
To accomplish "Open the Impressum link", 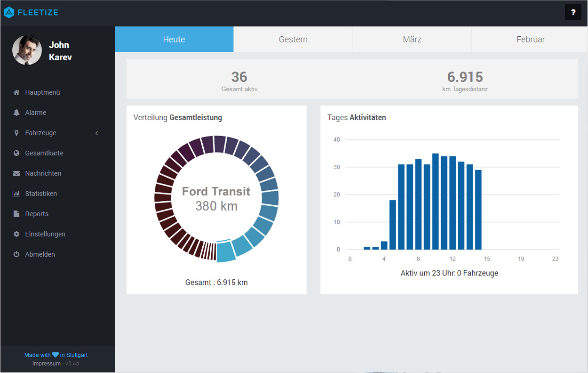I will tap(47, 364).
